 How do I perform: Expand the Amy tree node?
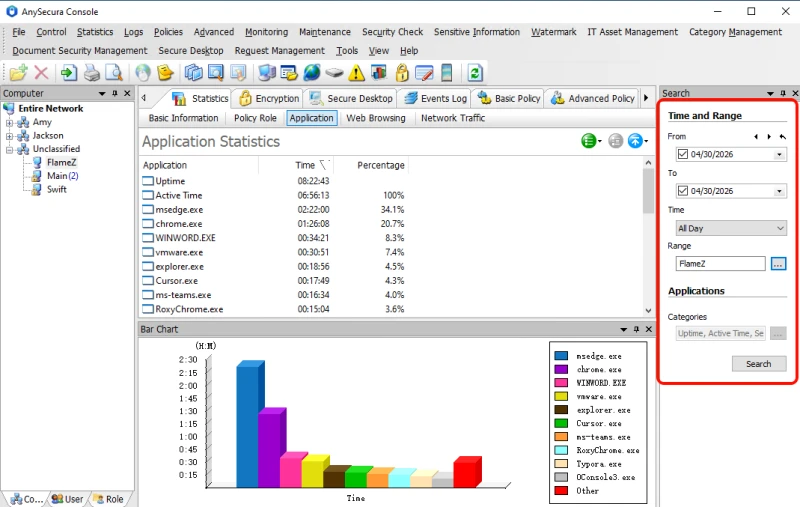(9, 122)
